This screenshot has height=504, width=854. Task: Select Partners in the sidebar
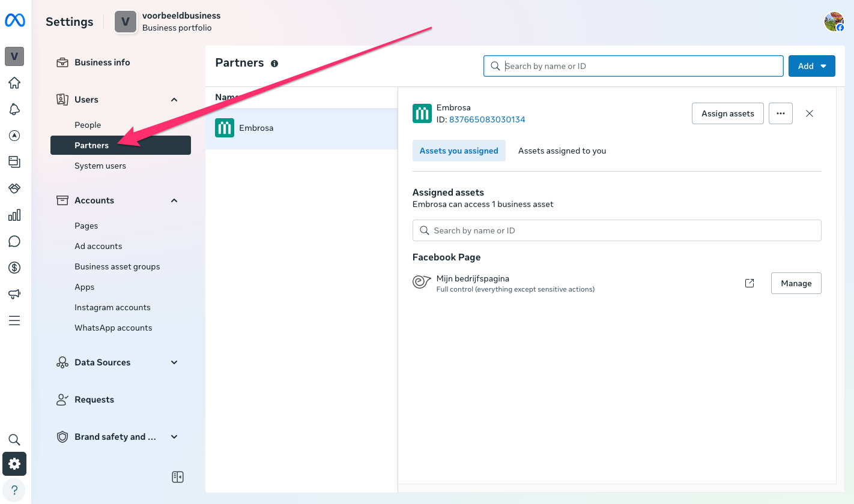[x=121, y=145]
